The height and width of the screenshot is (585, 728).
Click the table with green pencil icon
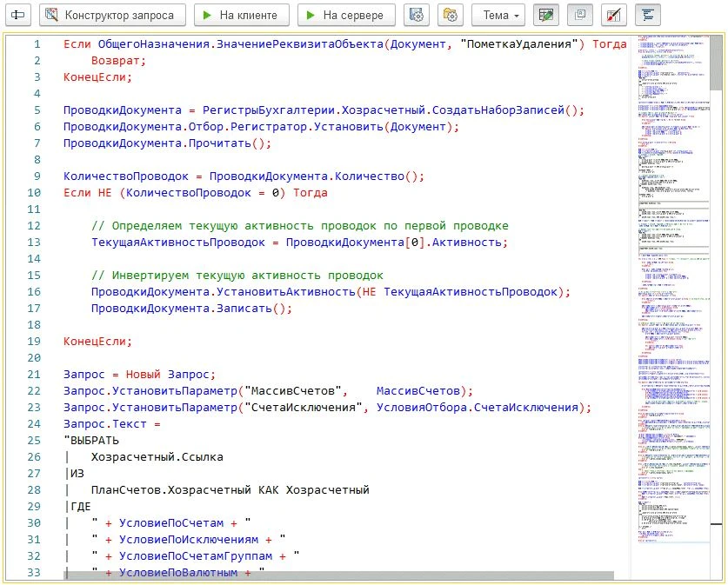tap(545, 15)
